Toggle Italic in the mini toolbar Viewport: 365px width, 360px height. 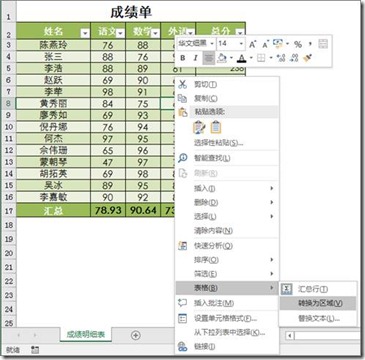(x=195, y=58)
